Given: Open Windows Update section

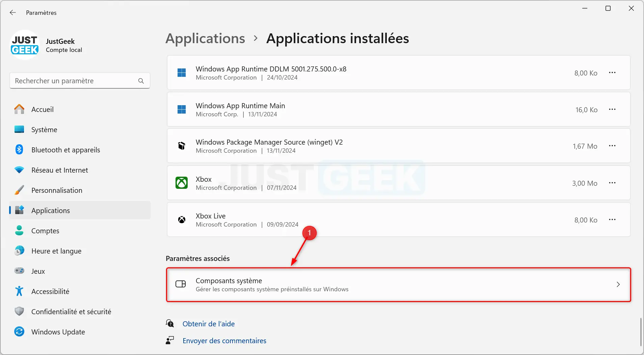Looking at the screenshot, I should 80,332.
